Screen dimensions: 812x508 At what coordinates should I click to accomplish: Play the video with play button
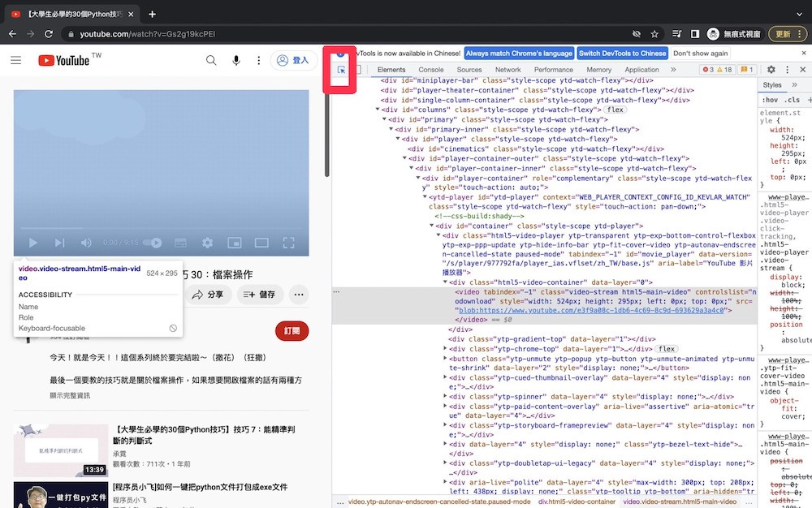tap(33, 243)
